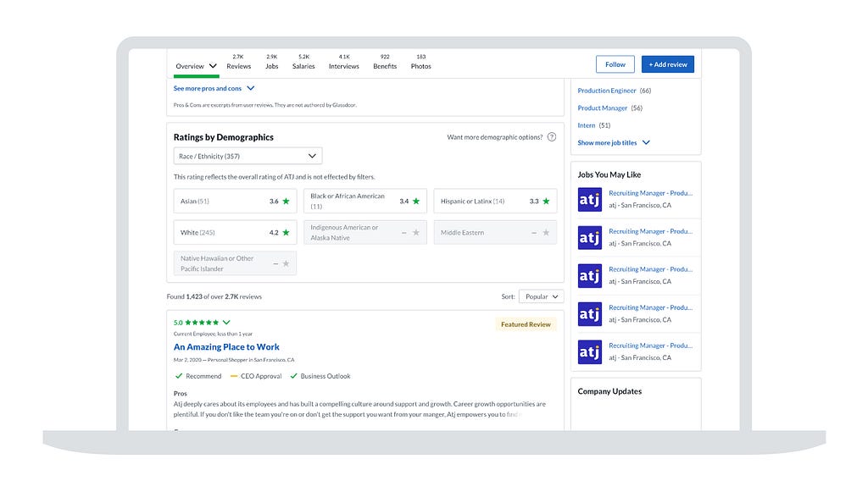868x492 pixels.
Task: Click the CEO Approval dash icon
Action: pos(234,376)
